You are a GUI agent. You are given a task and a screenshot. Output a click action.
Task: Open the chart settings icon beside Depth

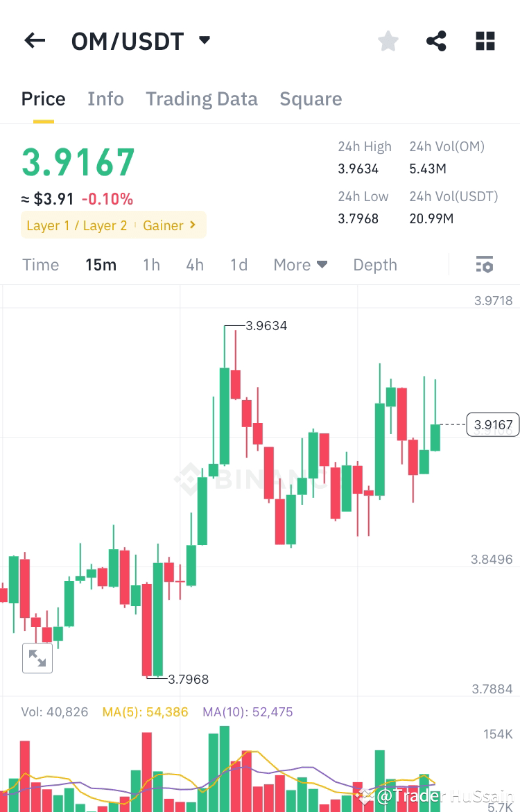point(484,264)
